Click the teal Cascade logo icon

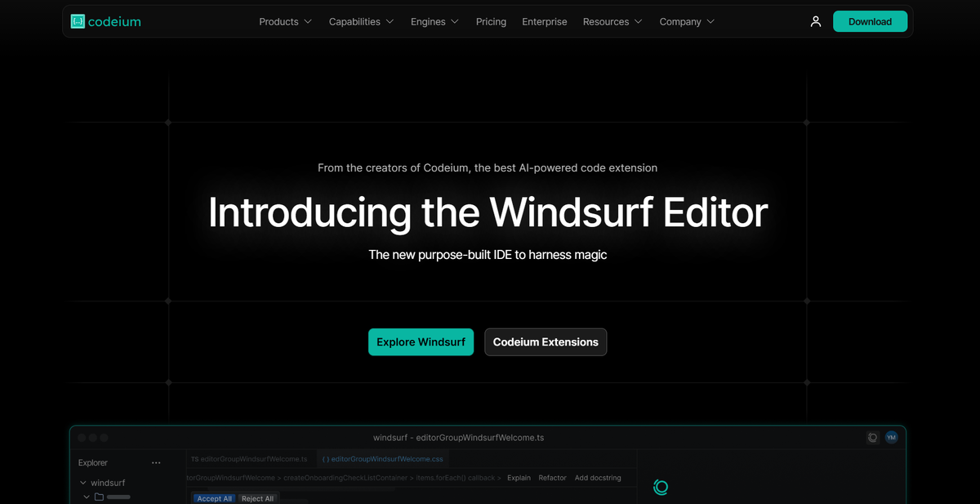tap(661, 488)
